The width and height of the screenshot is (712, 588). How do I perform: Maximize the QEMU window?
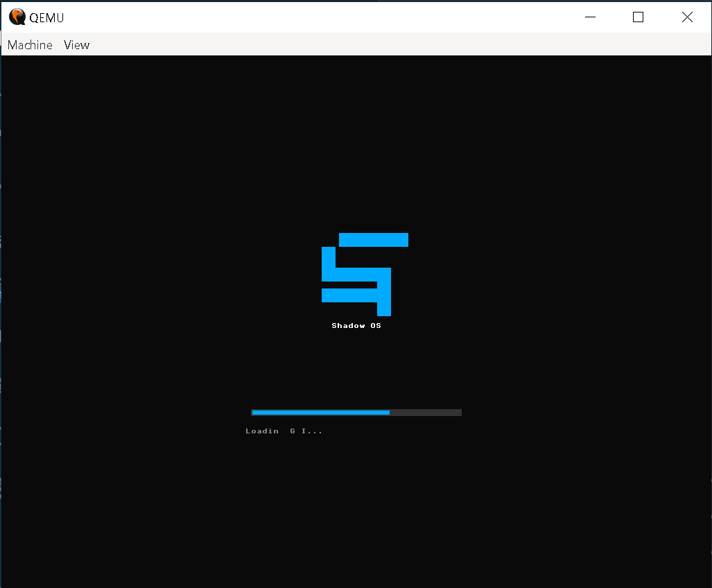click(x=638, y=17)
